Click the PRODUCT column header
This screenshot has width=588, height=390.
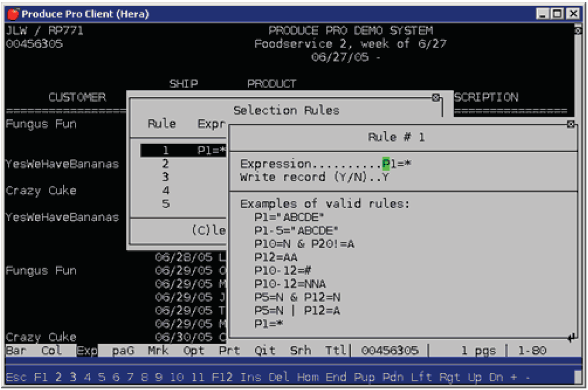pyautogui.click(x=271, y=84)
